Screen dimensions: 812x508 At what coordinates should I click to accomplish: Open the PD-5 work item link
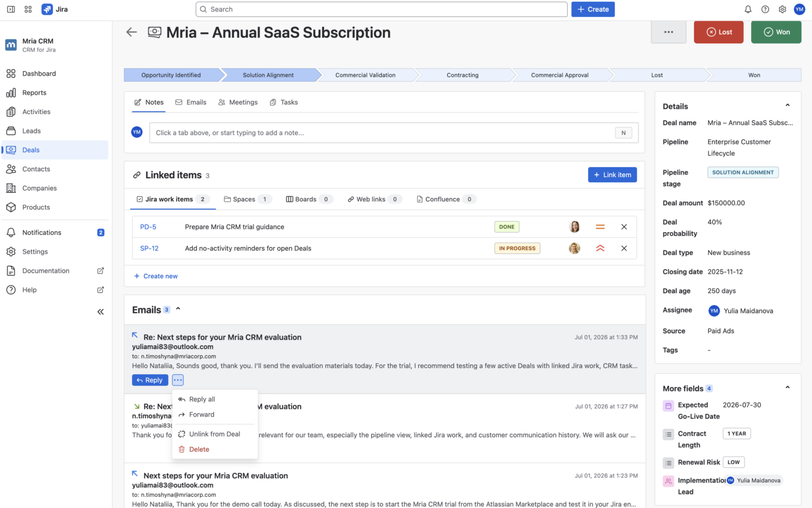click(x=148, y=227)
